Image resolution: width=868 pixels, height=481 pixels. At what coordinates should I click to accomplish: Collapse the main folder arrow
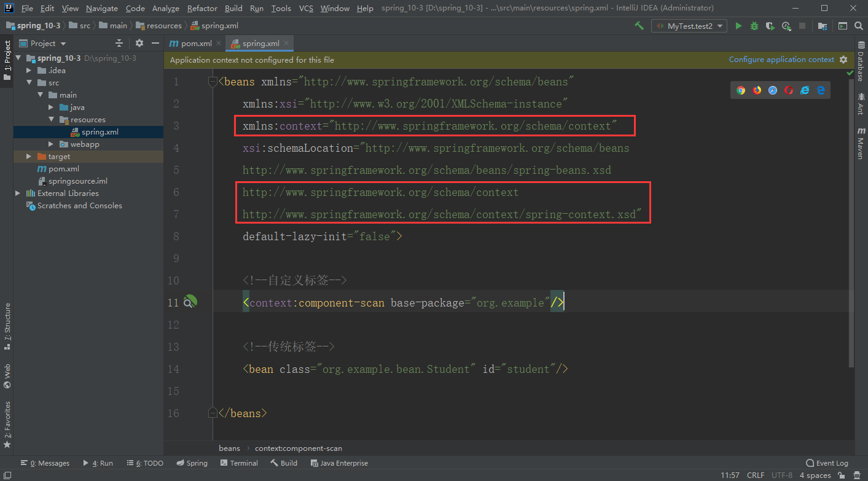(x=40, y=95)
